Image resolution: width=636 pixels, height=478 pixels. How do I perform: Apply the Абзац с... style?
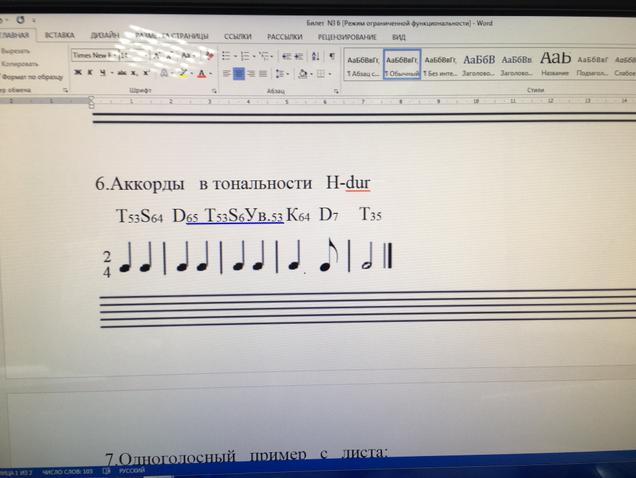pos(363,65)
